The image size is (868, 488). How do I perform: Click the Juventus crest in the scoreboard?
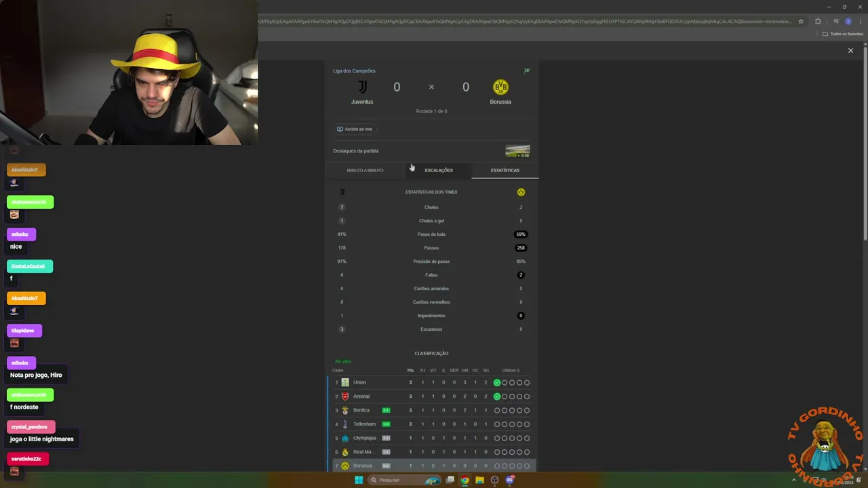coord(362,87)
